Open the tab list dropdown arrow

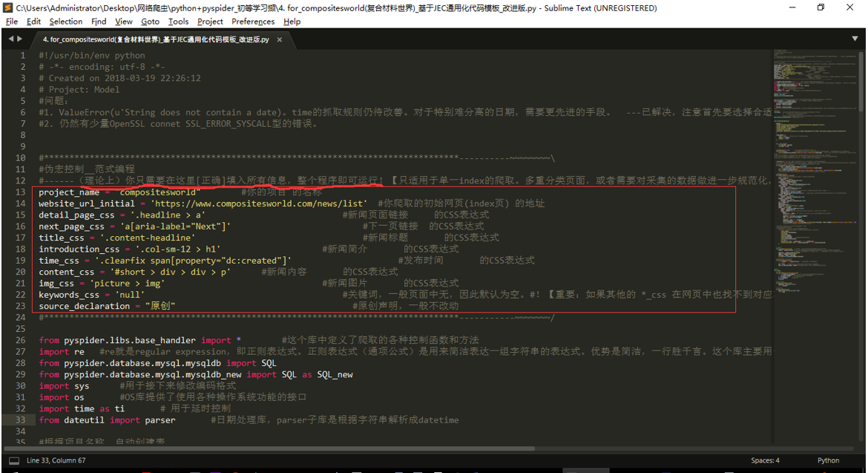[x=856, y=39]
